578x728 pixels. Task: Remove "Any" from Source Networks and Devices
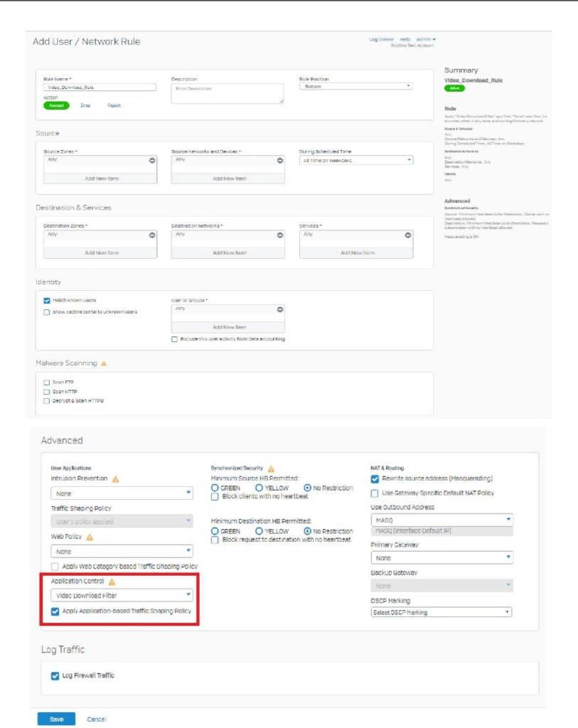tap(280, 161)
